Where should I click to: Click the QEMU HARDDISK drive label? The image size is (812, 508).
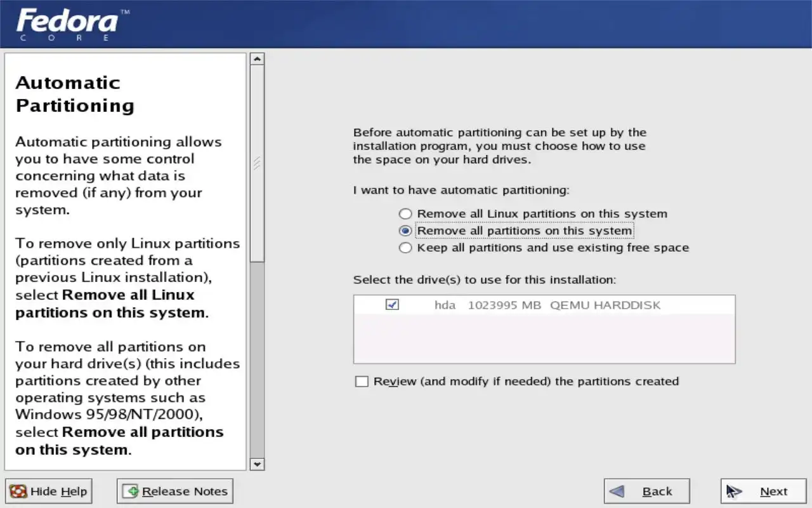[605, 305]
